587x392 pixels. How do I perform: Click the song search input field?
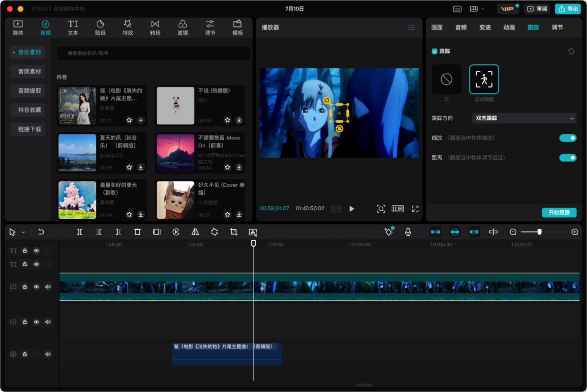click(154, 53)
